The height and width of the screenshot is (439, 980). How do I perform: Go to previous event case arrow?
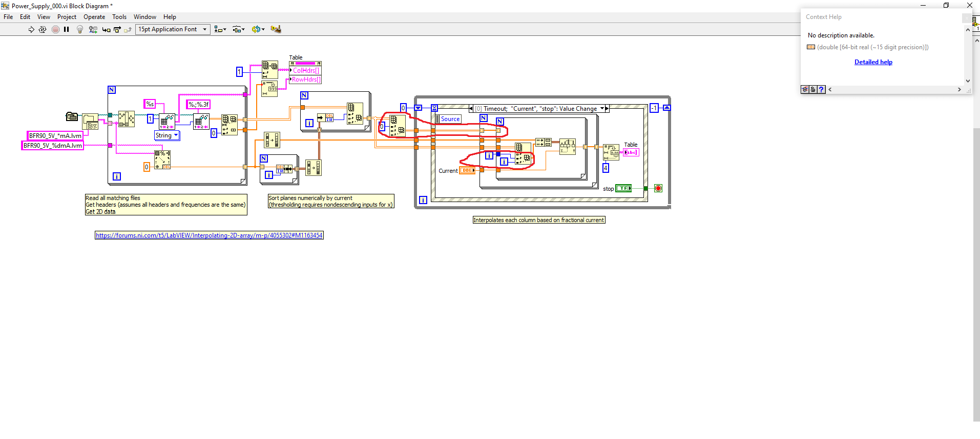pyautogui.click(x=471, y=109)
